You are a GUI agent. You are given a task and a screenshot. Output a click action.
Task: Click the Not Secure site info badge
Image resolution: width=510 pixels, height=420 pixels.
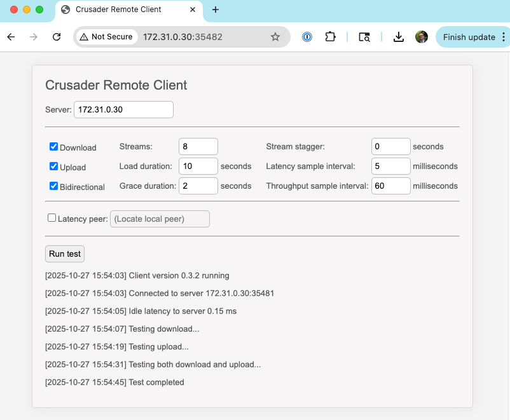[106, 37]
